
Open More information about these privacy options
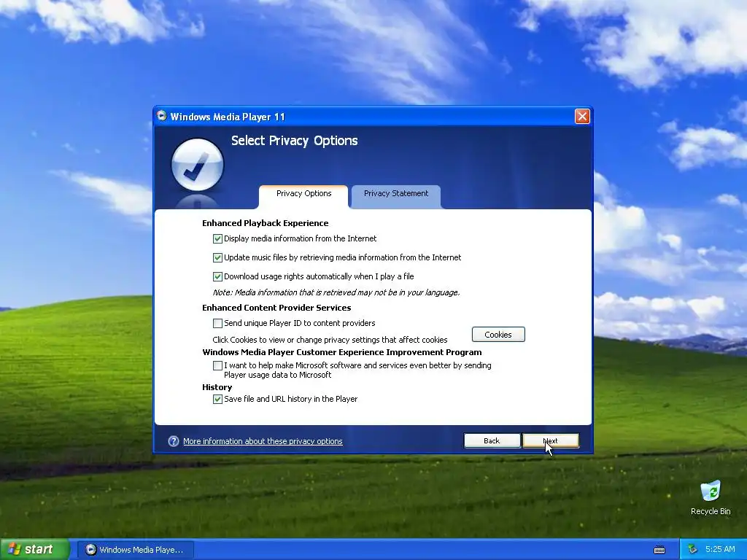click(x=263, y=441)
